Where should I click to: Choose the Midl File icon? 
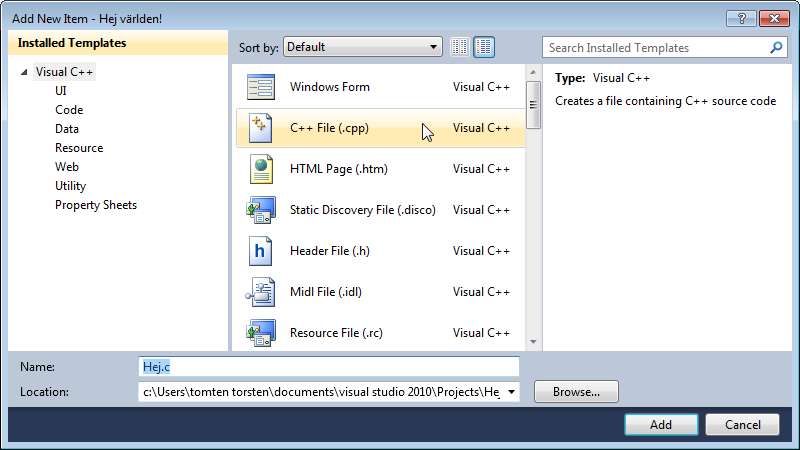coord(261,292)
